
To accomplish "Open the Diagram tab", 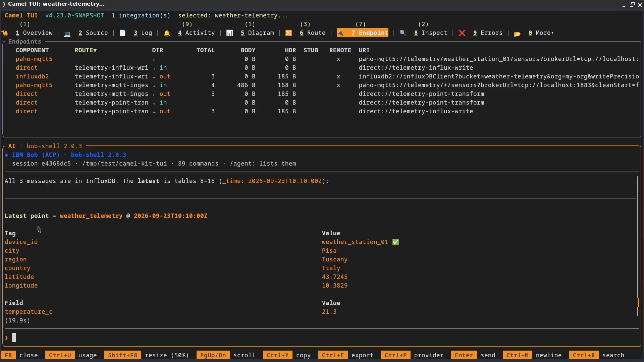I will [x=257, y=33].
